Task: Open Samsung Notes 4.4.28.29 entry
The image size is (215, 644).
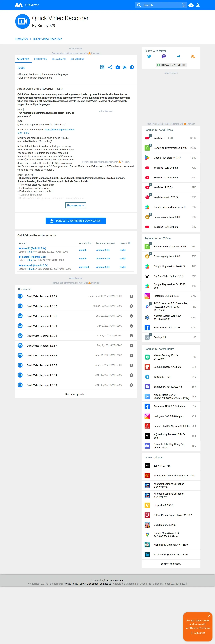Action: click(x=167, y=367)
